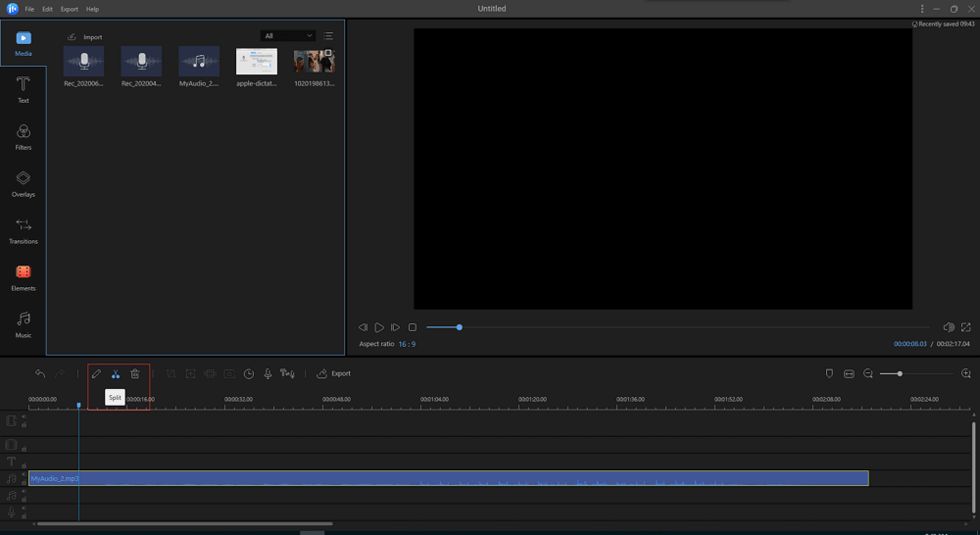
Task: Click the Edit pencil icon in timeline toolbar
Action: click(96, 373)
